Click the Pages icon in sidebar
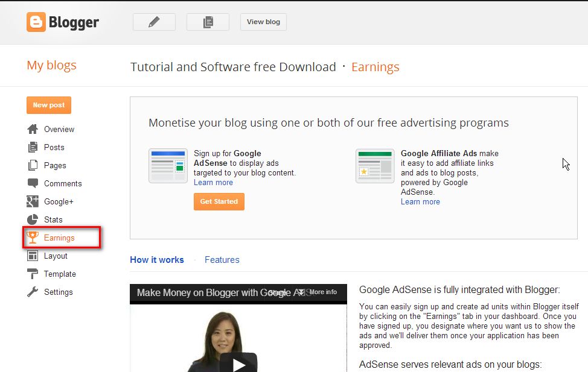This screenshot has width=588, height=372. click(x=33, y=165)
